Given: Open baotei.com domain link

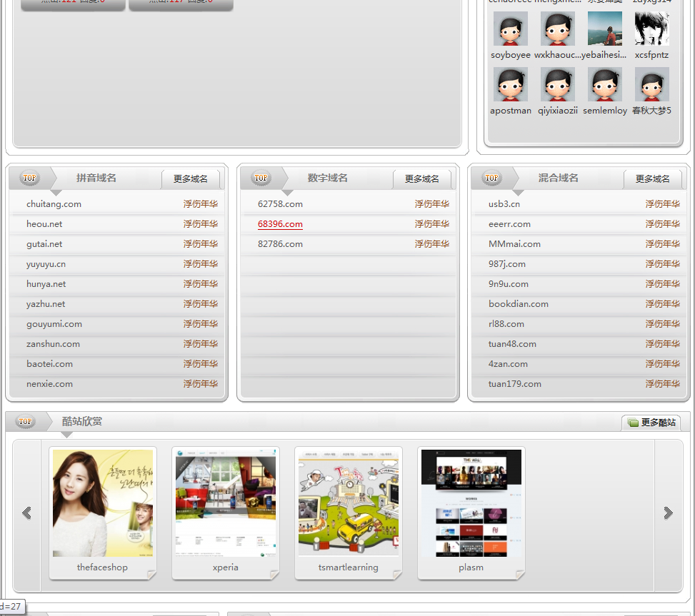Looking at the screenshot, I should (50, 364).
